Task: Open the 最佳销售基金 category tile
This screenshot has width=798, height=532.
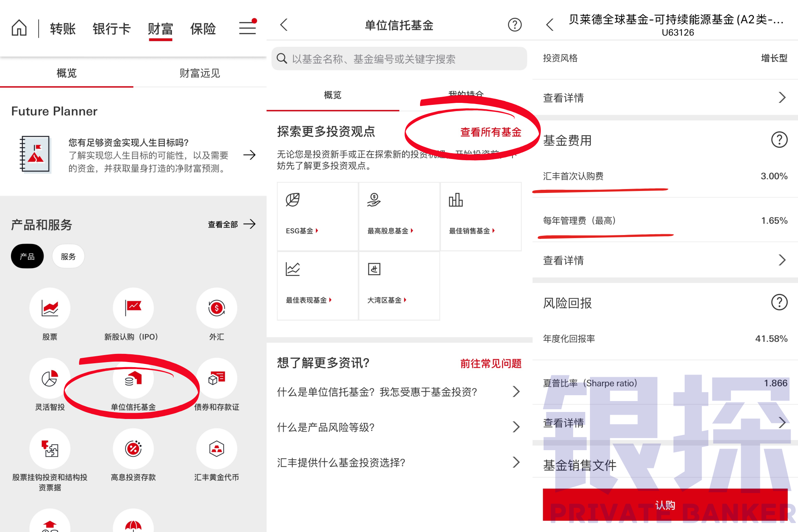Action: tap(481, 216)
